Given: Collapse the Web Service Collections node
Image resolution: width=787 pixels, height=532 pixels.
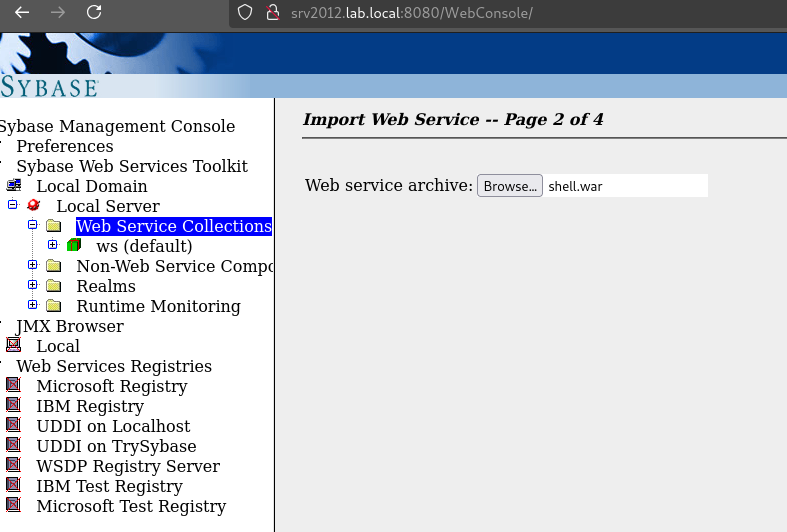Looking at the screenshot, I should click(33, 225).
